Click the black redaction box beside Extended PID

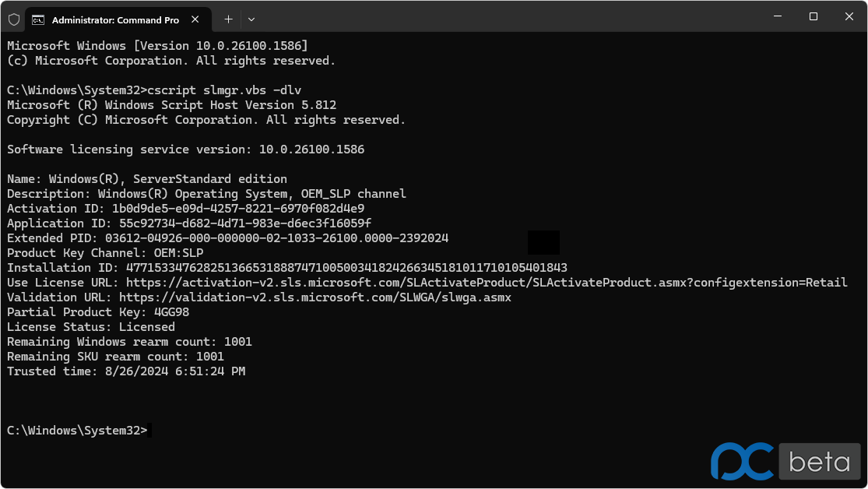543,242
